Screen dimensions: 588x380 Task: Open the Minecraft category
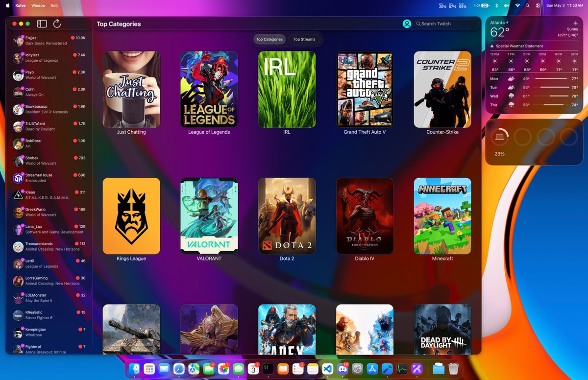[x=442, y=216]
